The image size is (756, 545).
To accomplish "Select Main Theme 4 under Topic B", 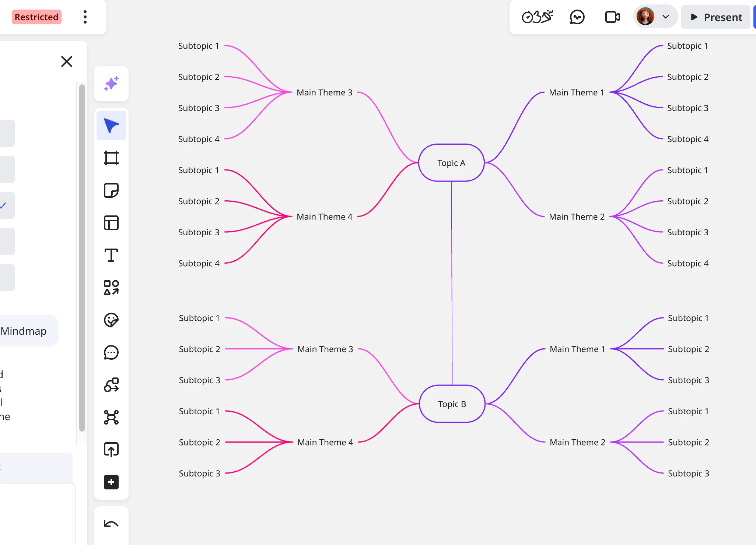I will [325, 442].
